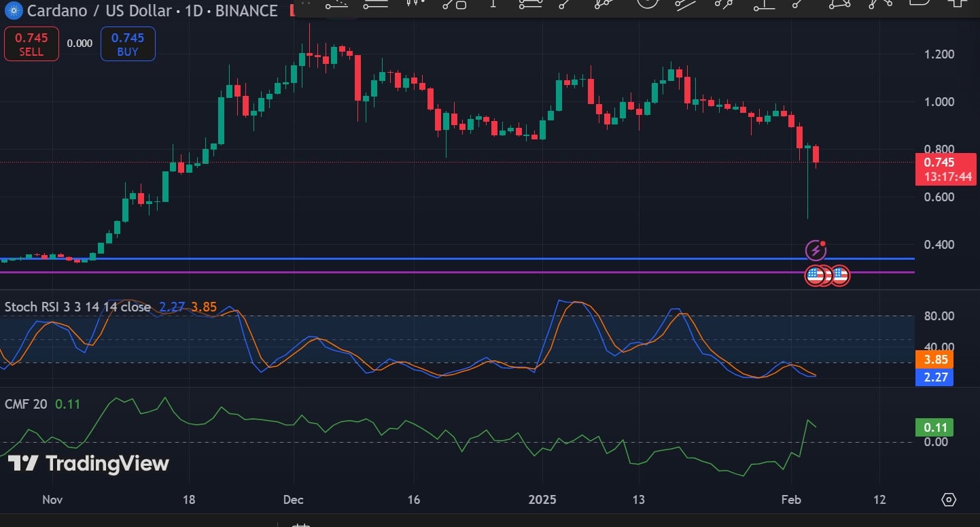Screen dimensions: 980x527
Task: Click the candlestick icon in top toolbar
Action: (x=415, y=3)
